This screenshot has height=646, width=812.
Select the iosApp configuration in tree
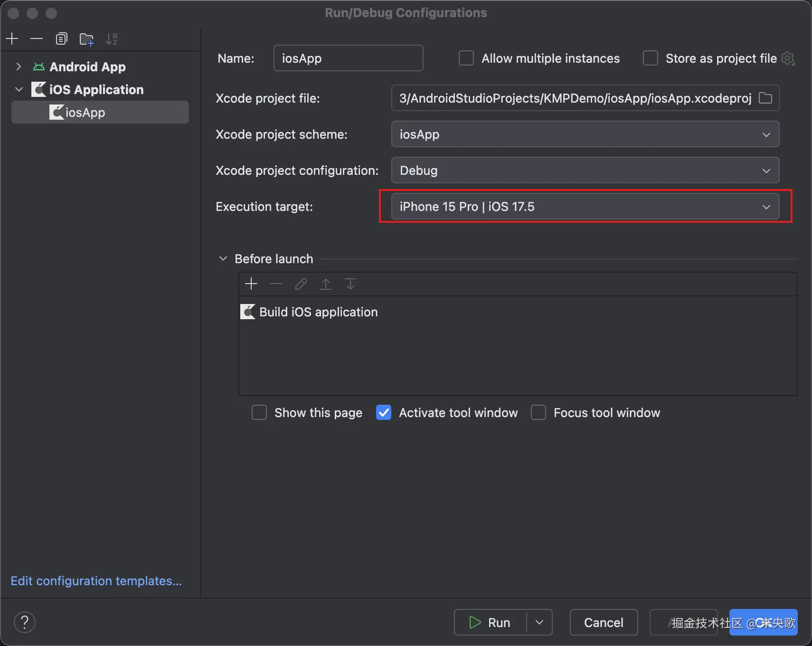pyautogui.click(x=85, y=113)
